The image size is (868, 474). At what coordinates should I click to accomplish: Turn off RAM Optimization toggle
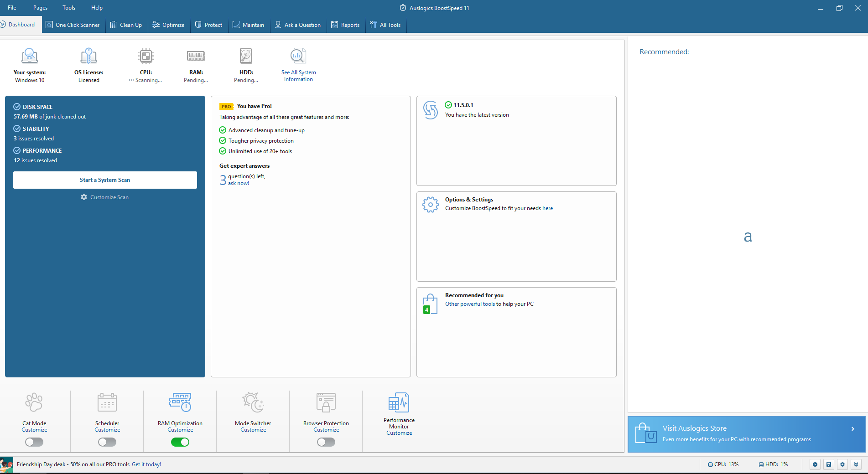click(180, 442)
